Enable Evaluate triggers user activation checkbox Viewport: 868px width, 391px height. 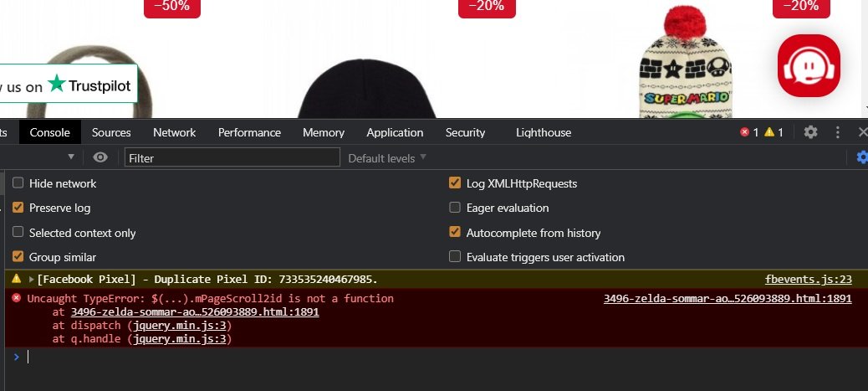455,257
